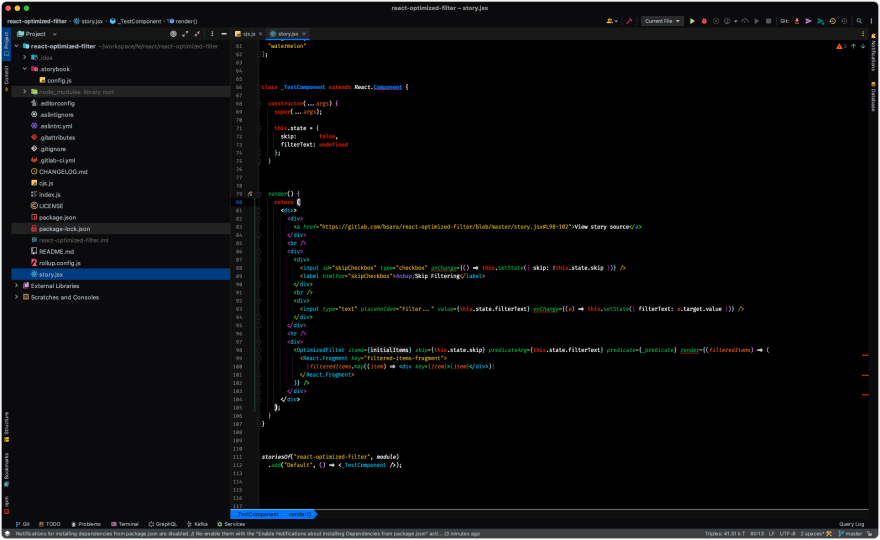The image size is (880, 540).
Task: Open Services tool window tab
Action: (231, 524)
